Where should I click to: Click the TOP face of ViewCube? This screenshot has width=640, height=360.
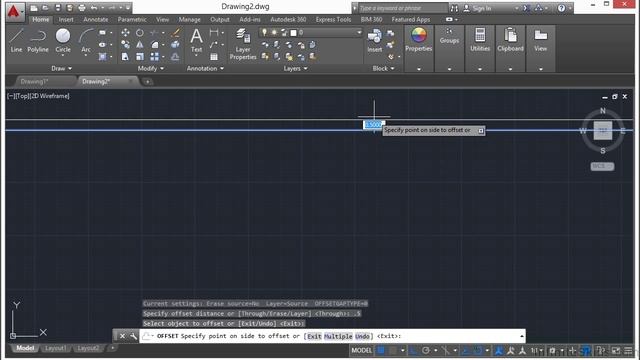(603, 131)
